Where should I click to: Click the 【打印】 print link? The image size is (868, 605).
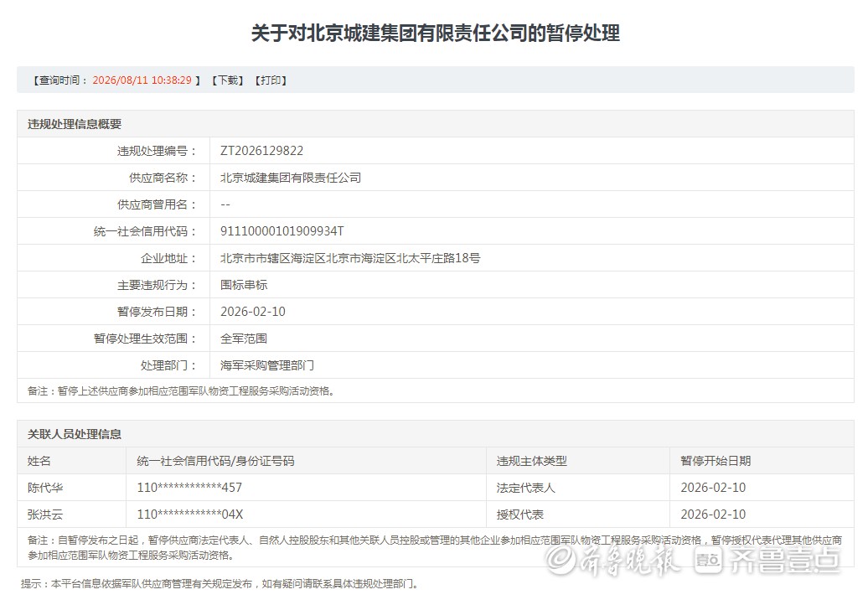271,80
